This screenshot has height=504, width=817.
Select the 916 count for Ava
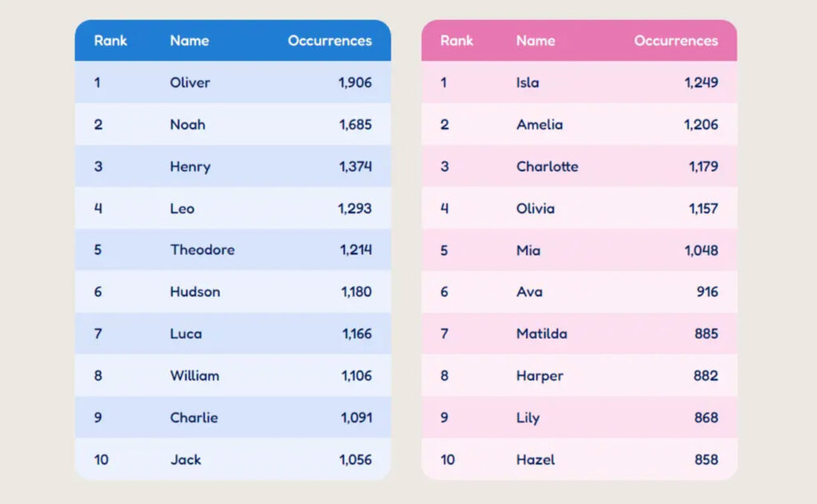point(707,292)
